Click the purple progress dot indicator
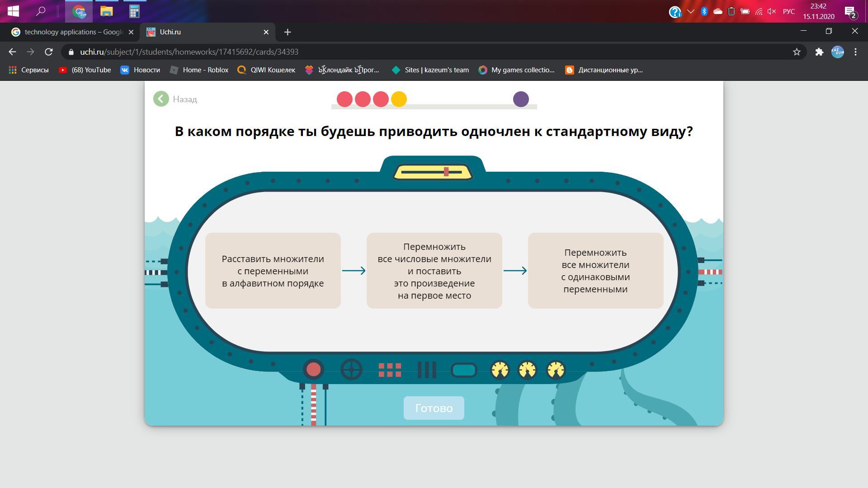The image size is (868, 488). tap(520, 99)
